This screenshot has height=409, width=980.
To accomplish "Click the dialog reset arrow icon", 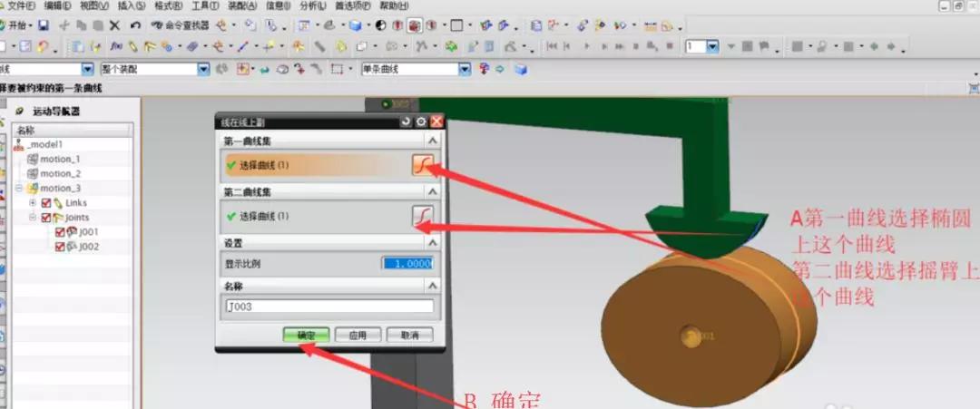I will coord(407,122).
